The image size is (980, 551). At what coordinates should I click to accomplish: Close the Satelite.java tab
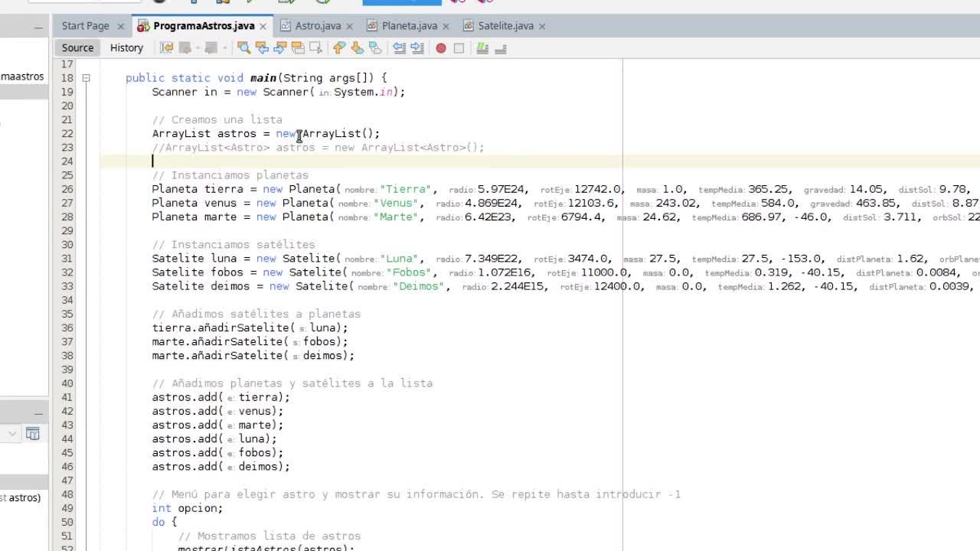tap(542, 26)
